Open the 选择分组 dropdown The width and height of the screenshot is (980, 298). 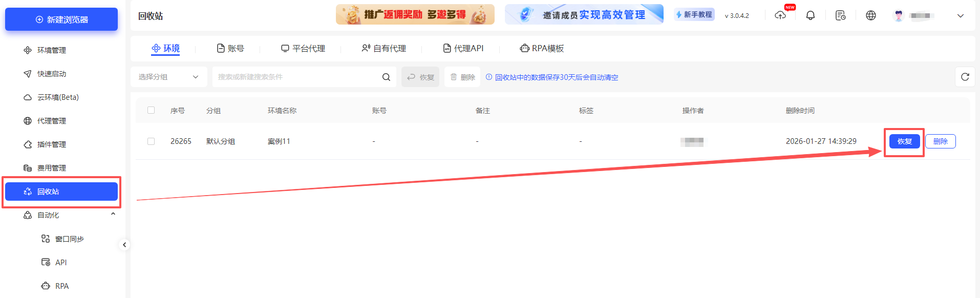[x=169, y=77]
